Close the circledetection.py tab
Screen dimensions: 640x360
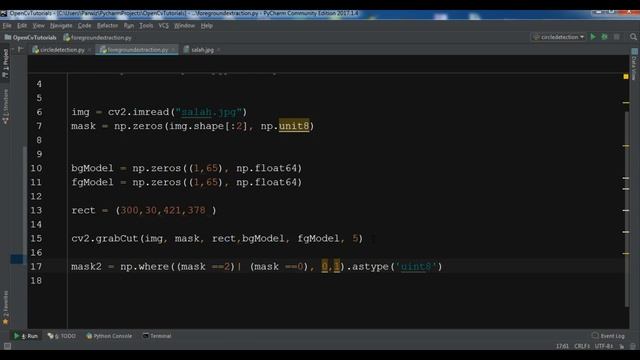(89, 50)
